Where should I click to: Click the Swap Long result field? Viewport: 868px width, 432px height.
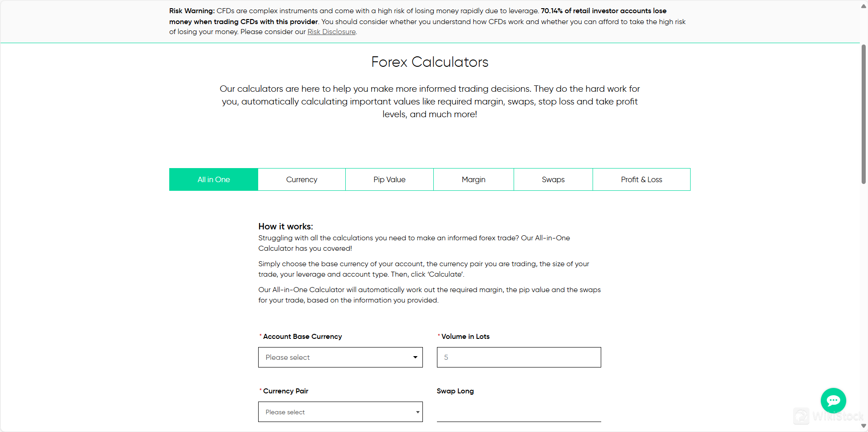pos(519,412)
